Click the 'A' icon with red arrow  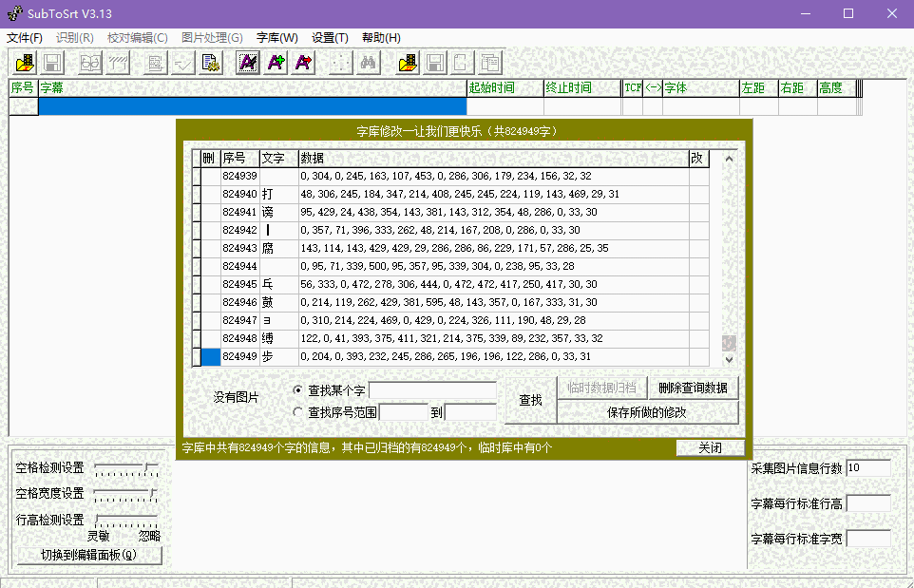(304, 63)
